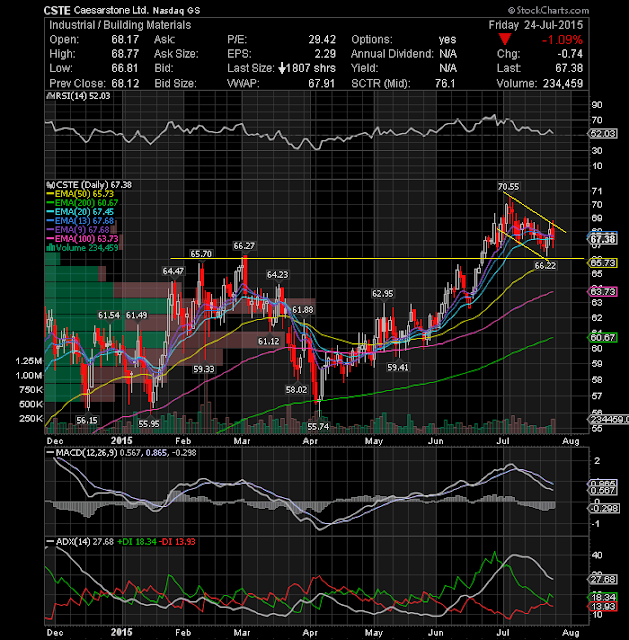Click the 56.15 December low annotation
Screen dimensions: 629x640
pos(87,420)
